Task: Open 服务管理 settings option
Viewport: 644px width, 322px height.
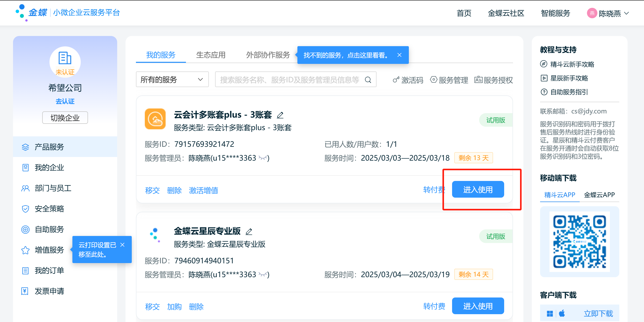Action: coord(449,80)
